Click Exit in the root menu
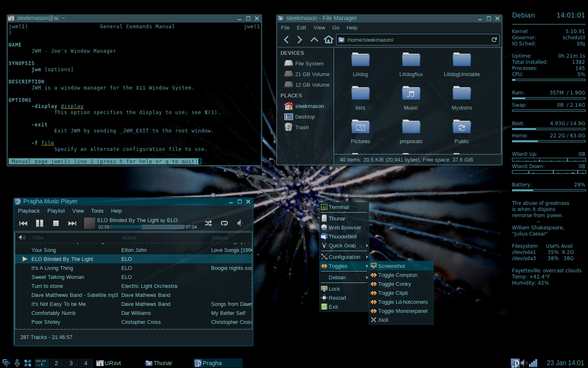Screen dimensions: 588x368 [344, 307]
